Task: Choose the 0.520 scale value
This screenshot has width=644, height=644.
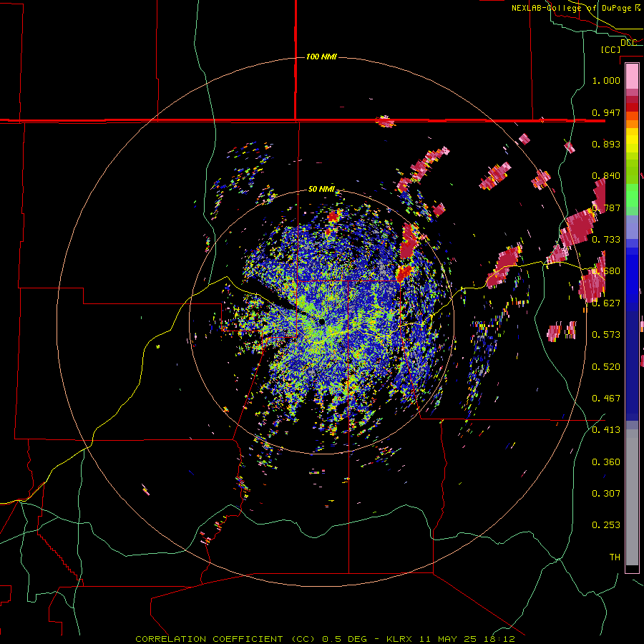Action: [606, 367]
